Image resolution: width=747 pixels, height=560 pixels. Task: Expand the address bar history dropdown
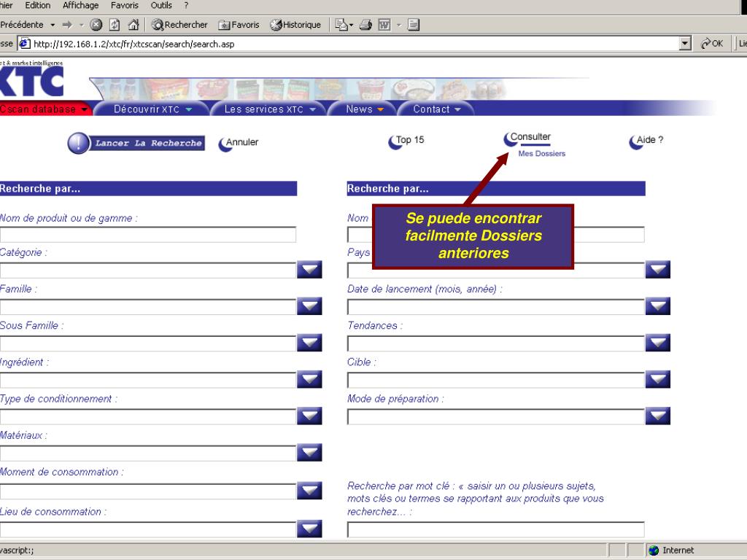click(x=684, y=44)
